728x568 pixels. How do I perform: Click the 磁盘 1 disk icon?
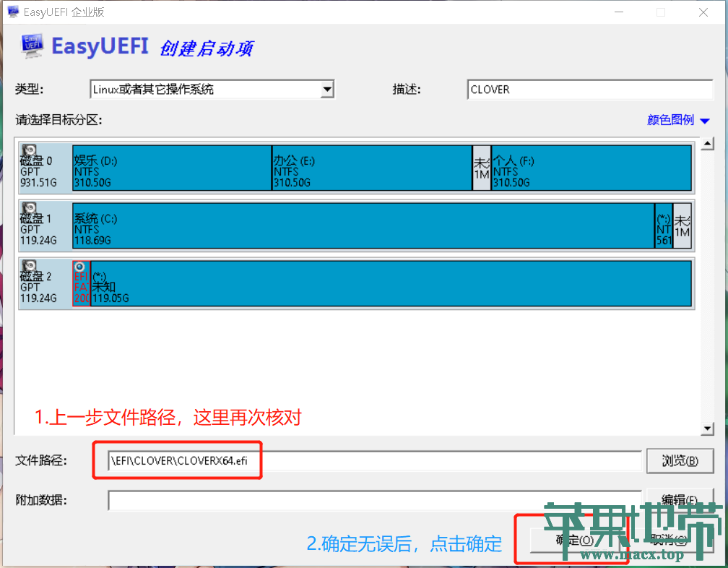(x=29, y=208)
